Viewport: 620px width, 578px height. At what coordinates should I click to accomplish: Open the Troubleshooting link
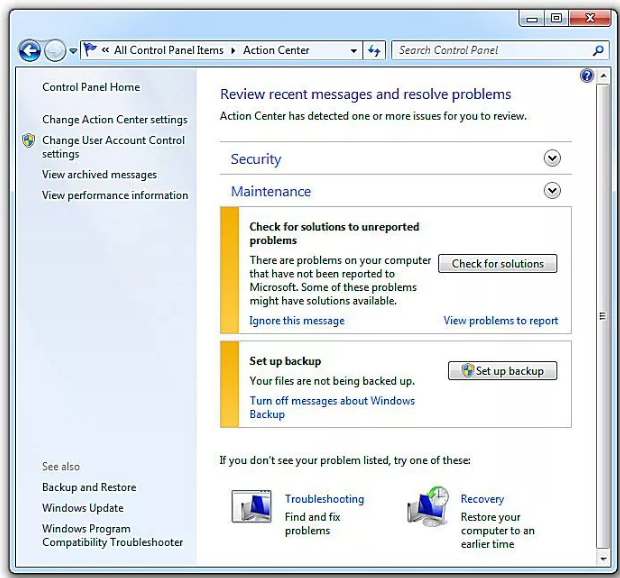324,499
